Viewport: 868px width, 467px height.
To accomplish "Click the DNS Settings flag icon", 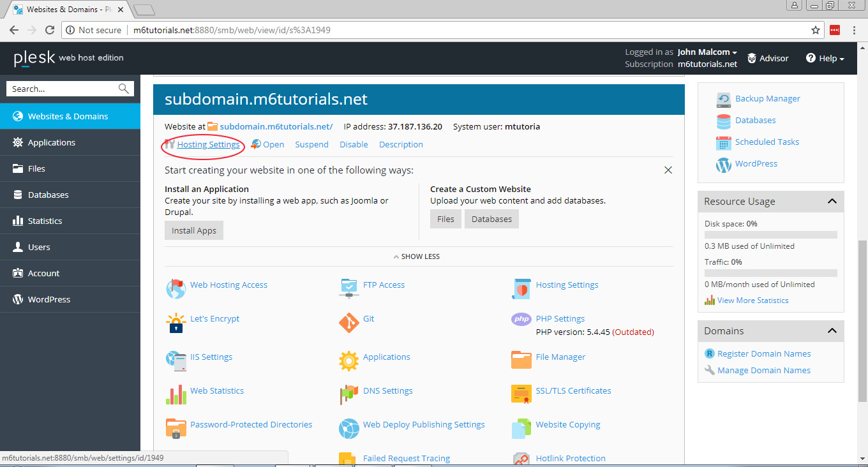I will point(348,395).
